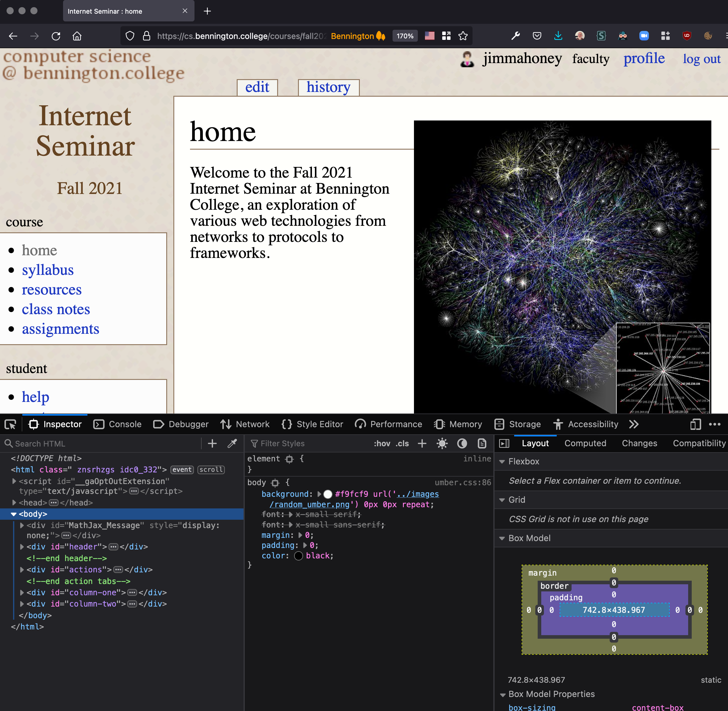This screenshot has height=711, width=728.
Task: Expand the div id header node
Action: point(22,546)
